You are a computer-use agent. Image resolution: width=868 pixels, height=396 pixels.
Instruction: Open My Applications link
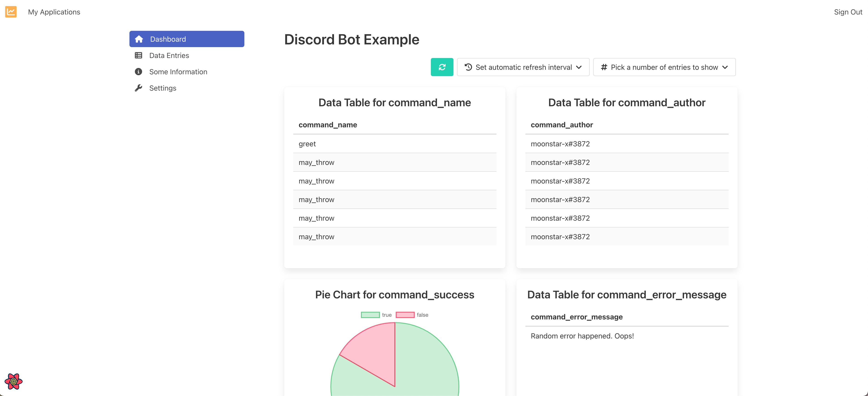click(x=54, y=12)
